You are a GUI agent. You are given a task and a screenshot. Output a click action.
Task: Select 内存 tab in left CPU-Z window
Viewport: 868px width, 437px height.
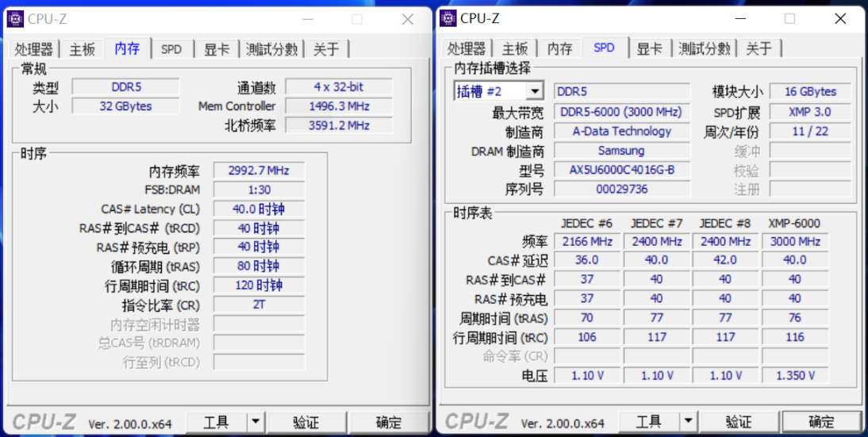point(127,48)
